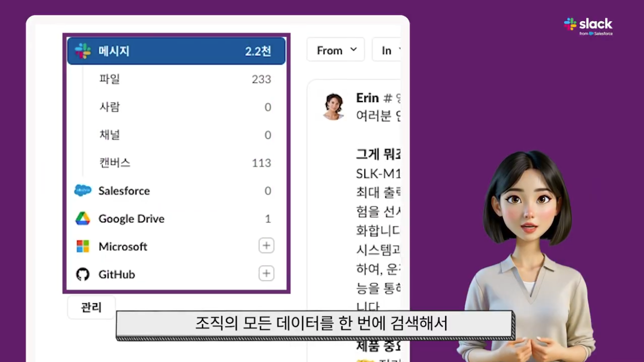Click the 관리 button

click(x=91, y=307)
